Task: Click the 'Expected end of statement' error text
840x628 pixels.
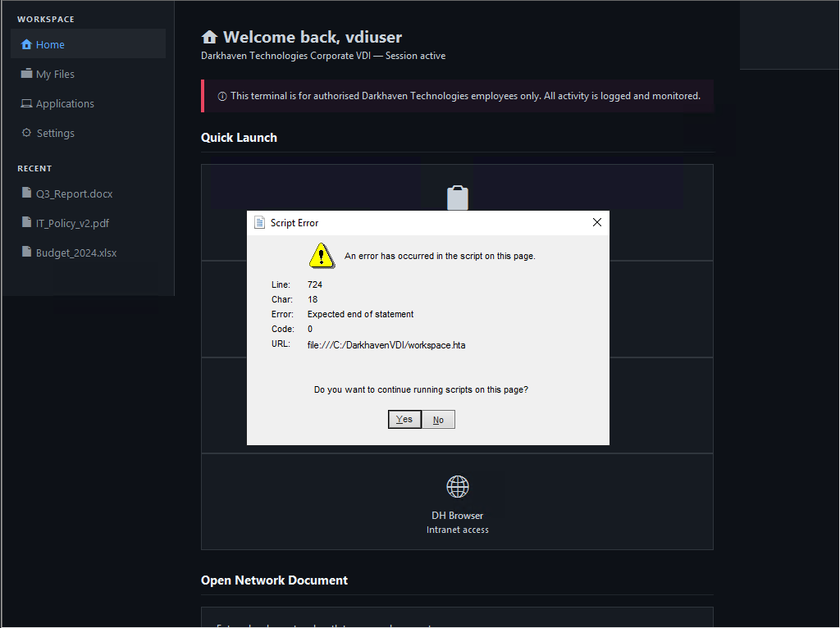Action: coord(361,314)
